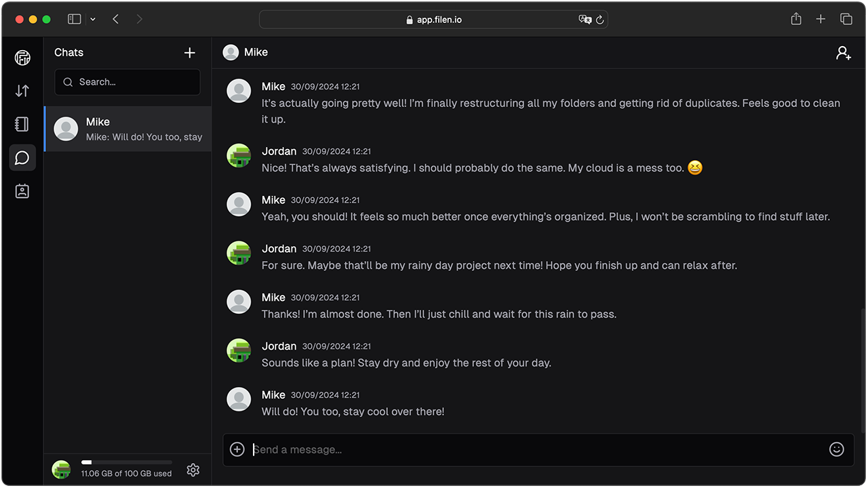
Task: Toggle the Safari sidebar button
Action: point(75,19)
